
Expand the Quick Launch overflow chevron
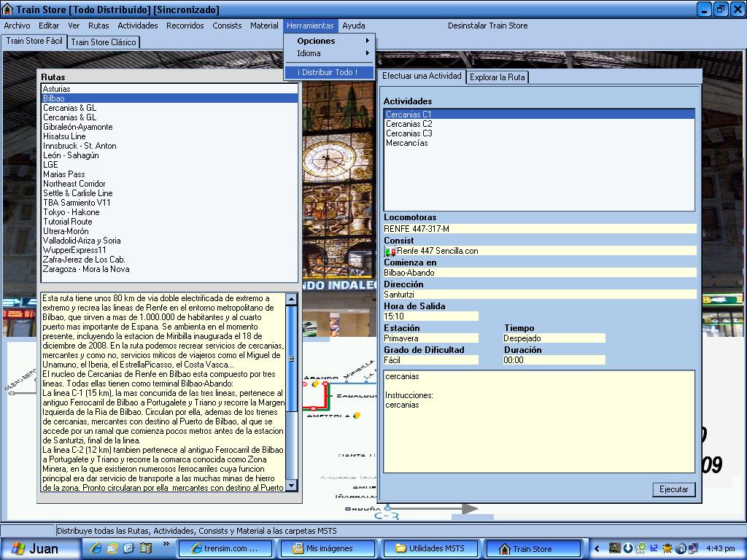166,543
